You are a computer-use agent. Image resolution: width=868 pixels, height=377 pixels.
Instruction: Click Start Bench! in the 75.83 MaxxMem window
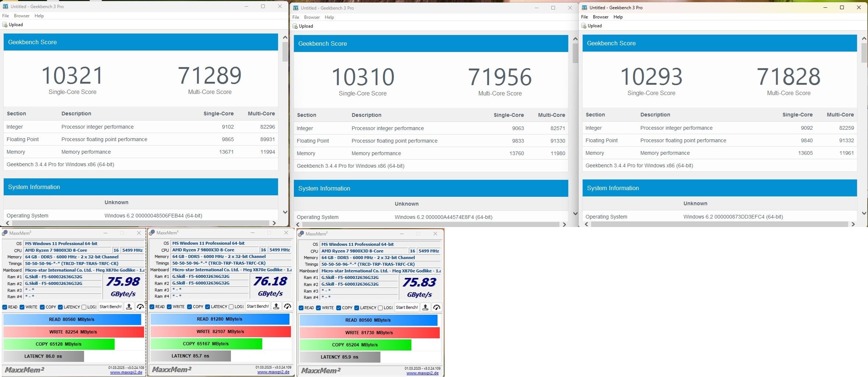[x=407, y=307]
